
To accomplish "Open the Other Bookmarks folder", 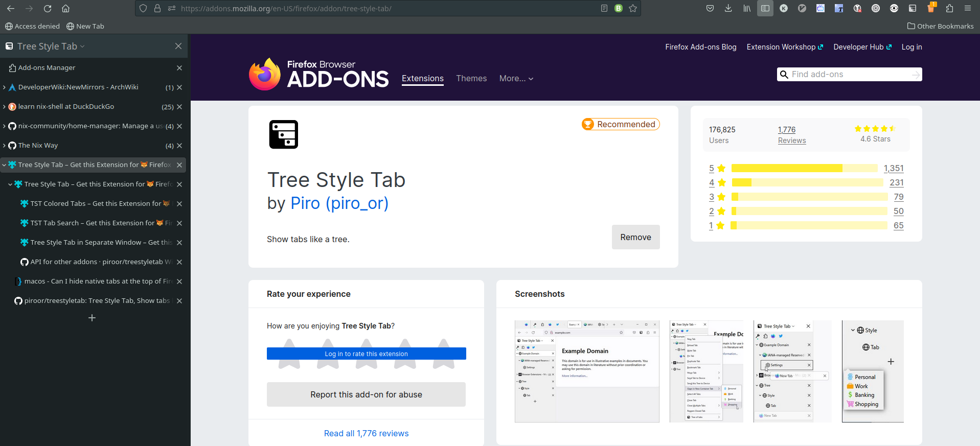I will pos(941,26).
